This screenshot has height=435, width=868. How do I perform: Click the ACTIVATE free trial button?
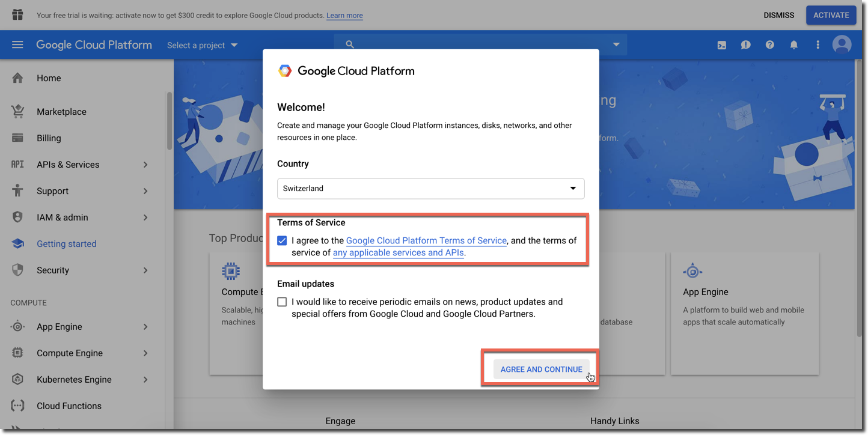tap(831, 15)
